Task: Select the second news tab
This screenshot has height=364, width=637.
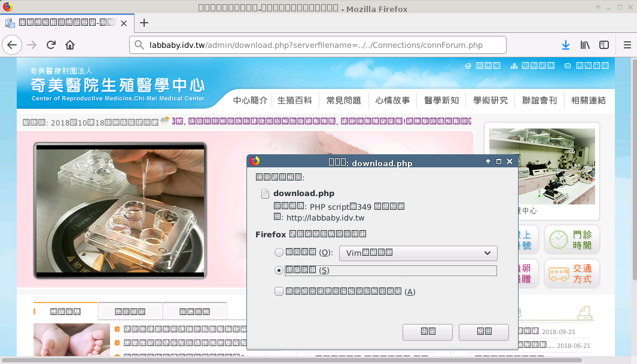Action: coord(130,311)
